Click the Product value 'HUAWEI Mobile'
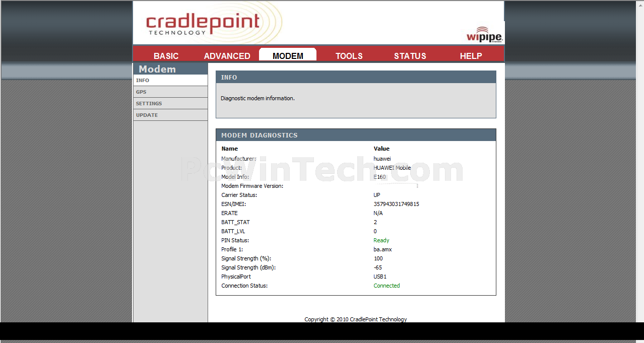This screenshot has width=644, height=343. click(392, 168)
